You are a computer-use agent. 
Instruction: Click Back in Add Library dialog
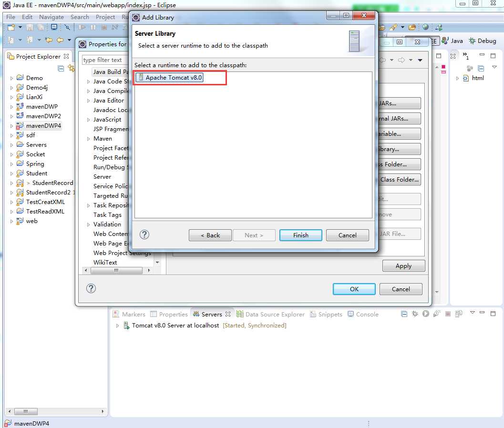(x=210, y=235)
